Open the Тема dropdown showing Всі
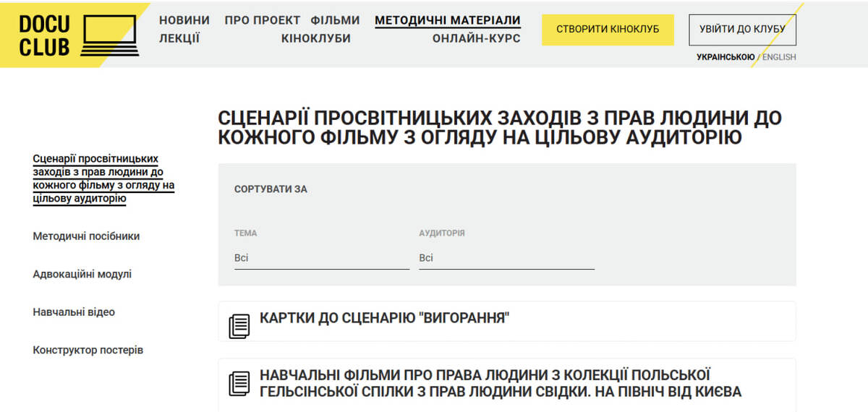The image size is (868, 412). click(x=322, y=258)
